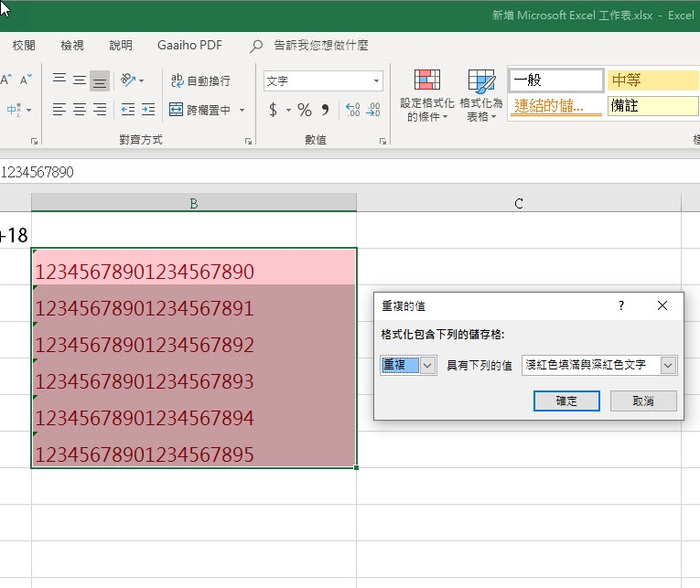Viewport: 700px width, 588px height.
Task: Click the Wrap Text (自動換行) button
Action: (x=200, y=80)
